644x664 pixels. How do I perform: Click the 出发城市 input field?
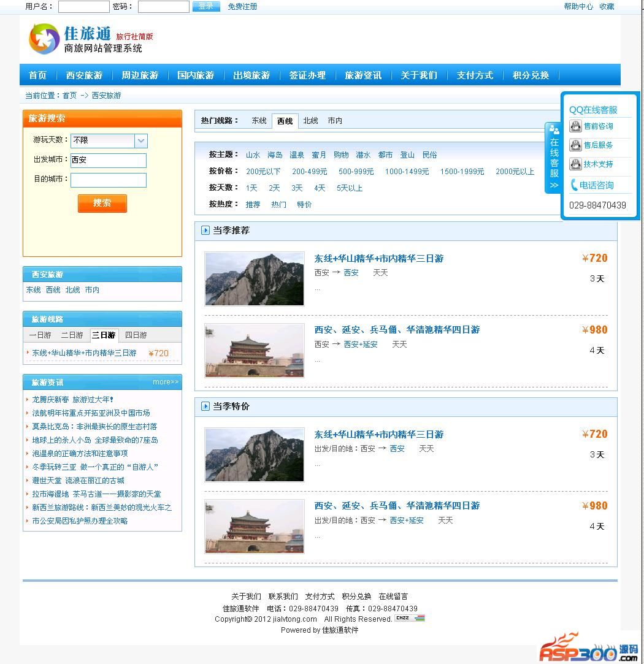click(109, 160)
